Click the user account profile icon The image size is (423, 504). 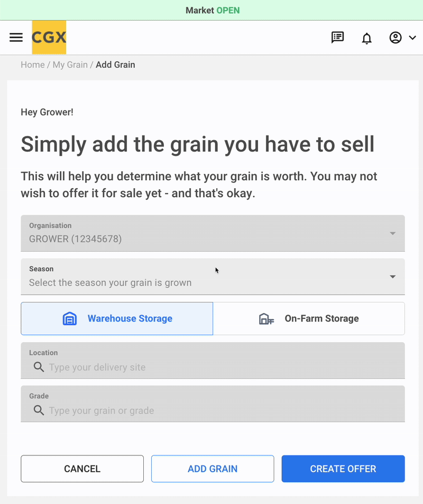(396, 38)
